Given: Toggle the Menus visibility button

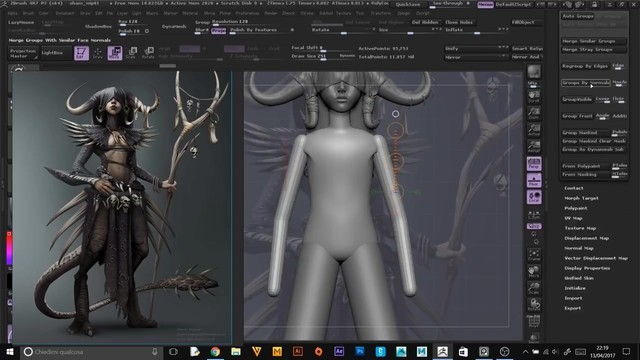Looking at the screenshot, I should [x=485, y=4].
